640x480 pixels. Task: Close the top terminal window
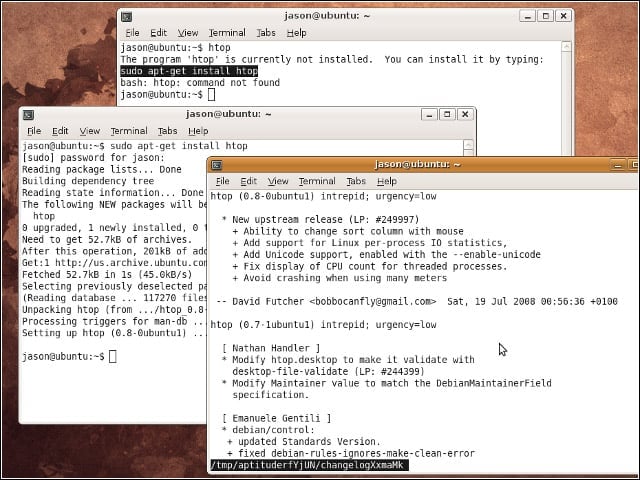pyautogui.click(x=564, y=16)
